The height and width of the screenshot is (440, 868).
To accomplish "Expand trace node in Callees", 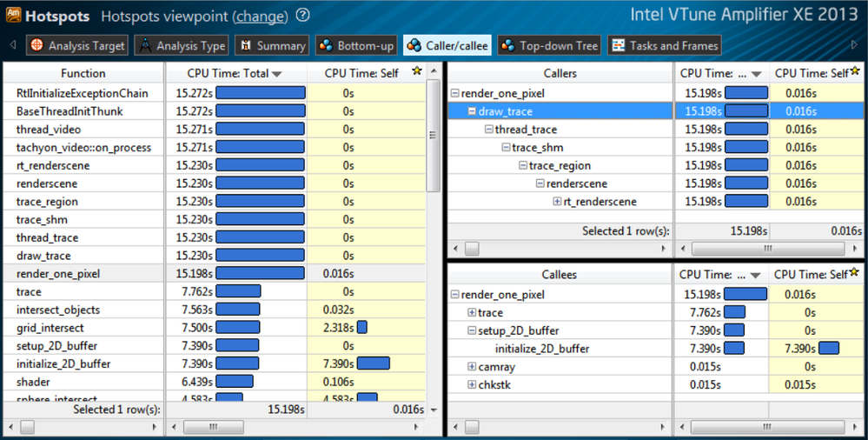I will (x=472, y=312).
